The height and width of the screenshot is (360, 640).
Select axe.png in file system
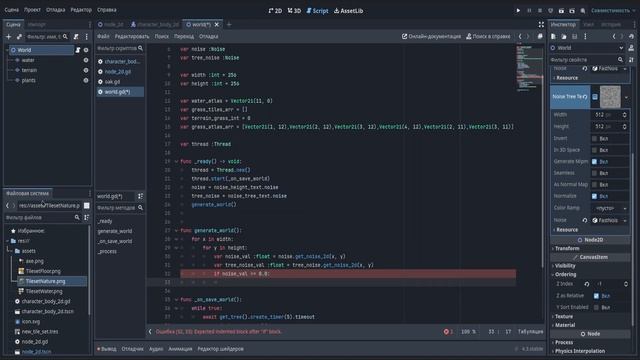[x=35, y=261]
